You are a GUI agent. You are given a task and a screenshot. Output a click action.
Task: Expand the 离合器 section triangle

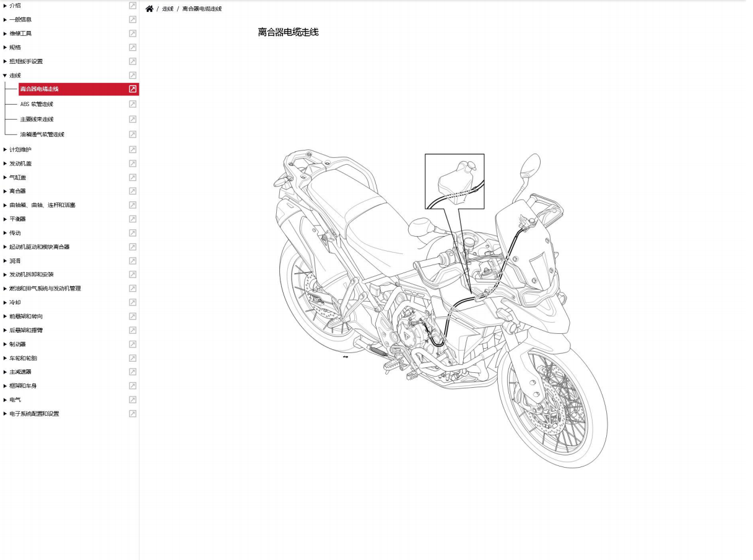pos(5,191)
